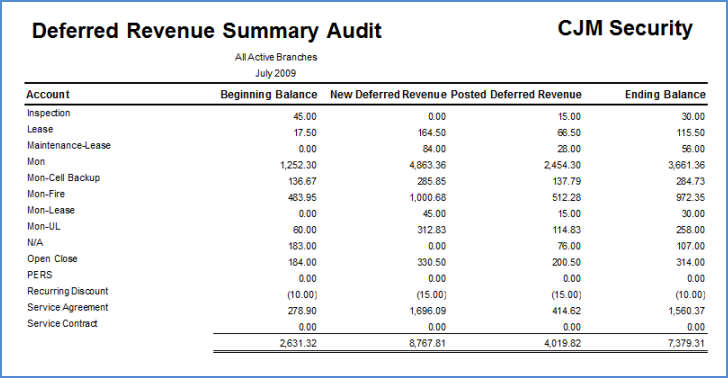728x378 pixels.
Task: Click the total ending balance 7,379.31
Action: coord(687,344)
